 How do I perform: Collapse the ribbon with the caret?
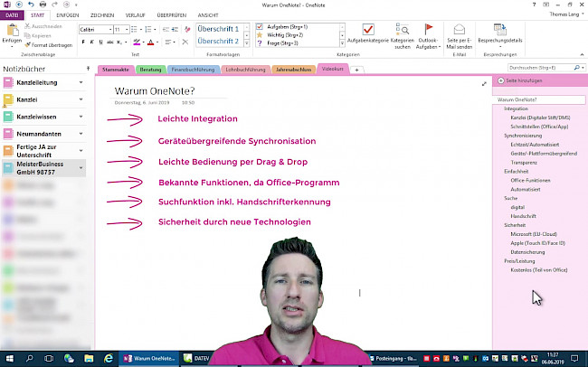[x=582, y=55]
